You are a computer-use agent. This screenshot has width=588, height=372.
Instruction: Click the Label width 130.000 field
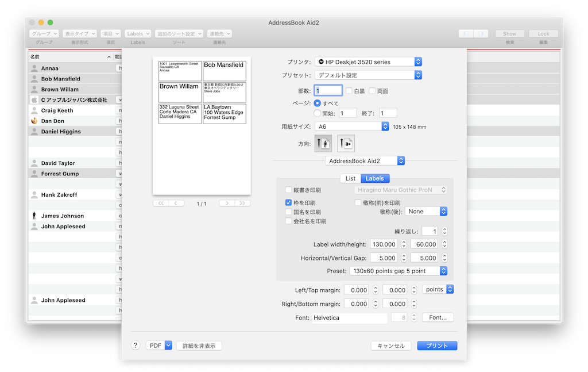coord(384,244)
